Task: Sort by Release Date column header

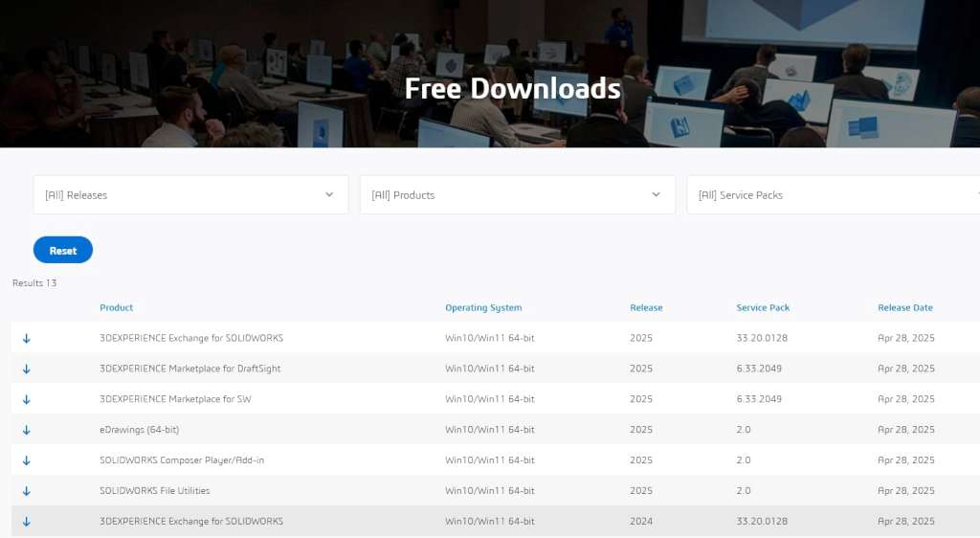Action: [x=905, y=307]
